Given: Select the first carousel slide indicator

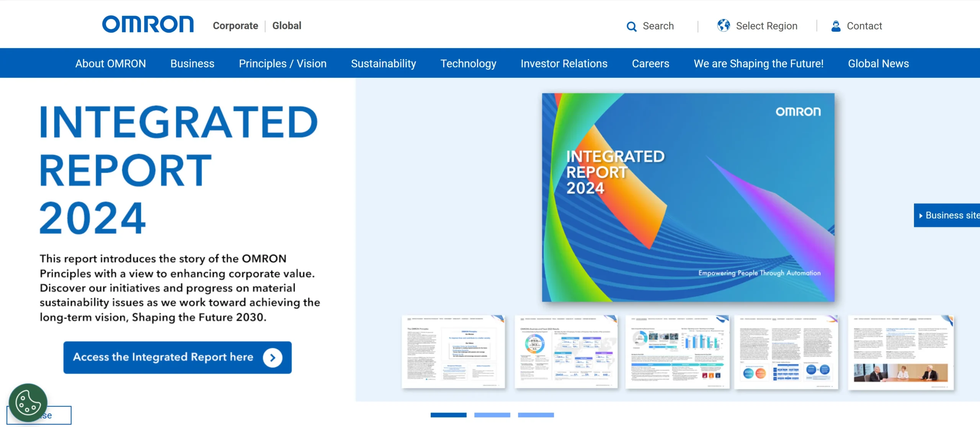Looking at the screenshot, I should pos(448,415).
